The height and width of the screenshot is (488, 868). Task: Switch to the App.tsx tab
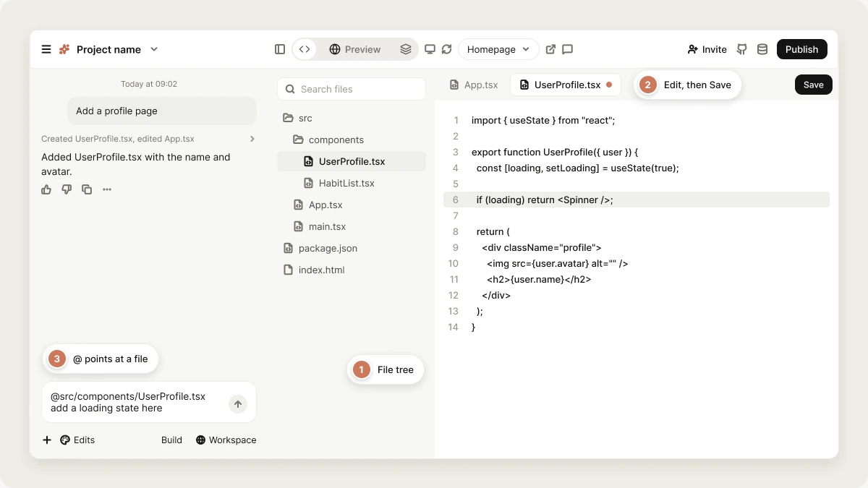[x=474, y=85]
